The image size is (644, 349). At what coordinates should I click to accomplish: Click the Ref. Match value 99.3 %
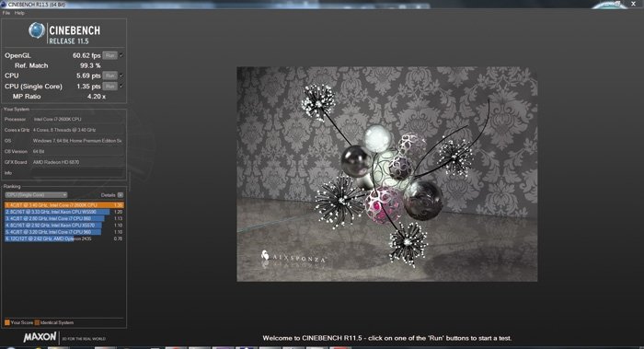[x=90, y=65]
